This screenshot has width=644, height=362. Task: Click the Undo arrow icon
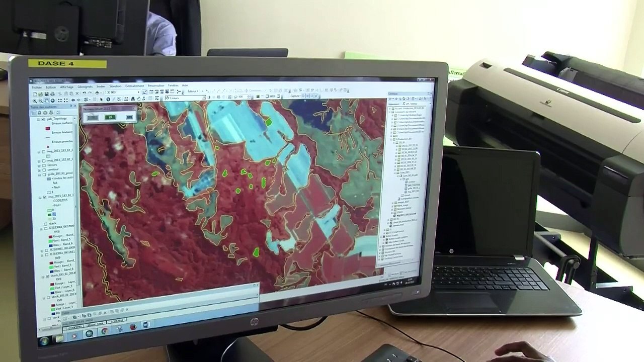84,93
